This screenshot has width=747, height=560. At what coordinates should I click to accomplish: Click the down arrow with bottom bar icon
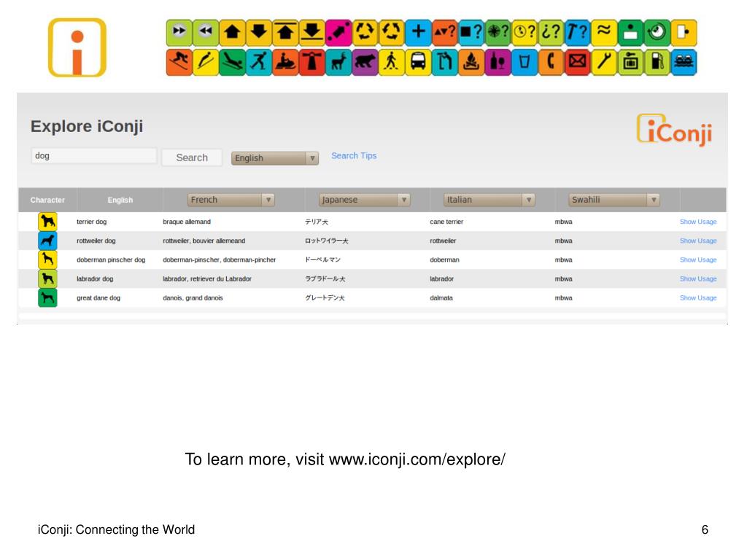coord(312,32)
